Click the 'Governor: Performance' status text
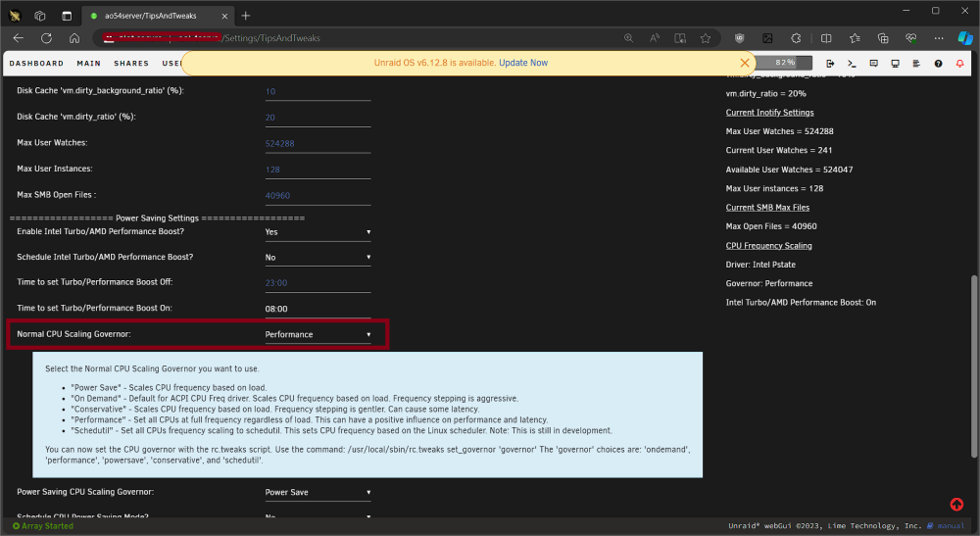980x536 pixels. 768,283
